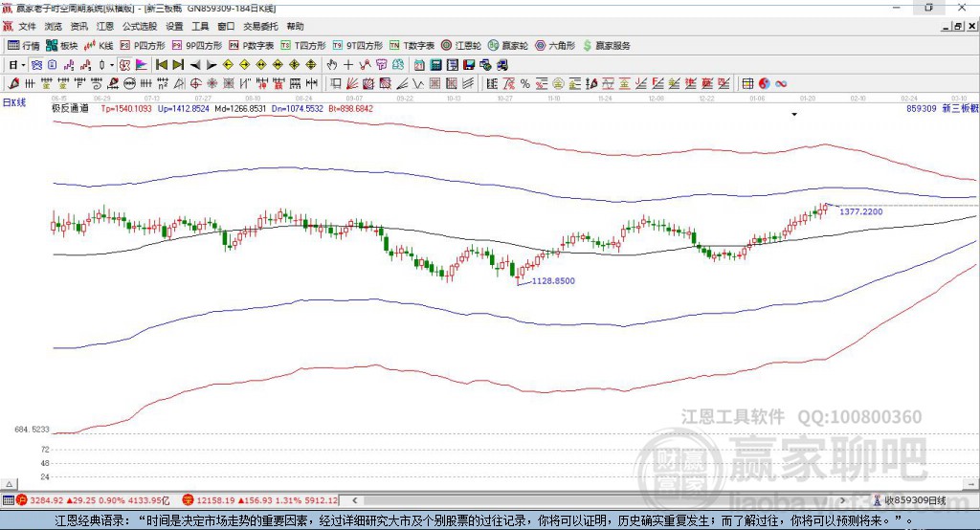Open the 江恩轮 Gann wheel

[461, 46]
